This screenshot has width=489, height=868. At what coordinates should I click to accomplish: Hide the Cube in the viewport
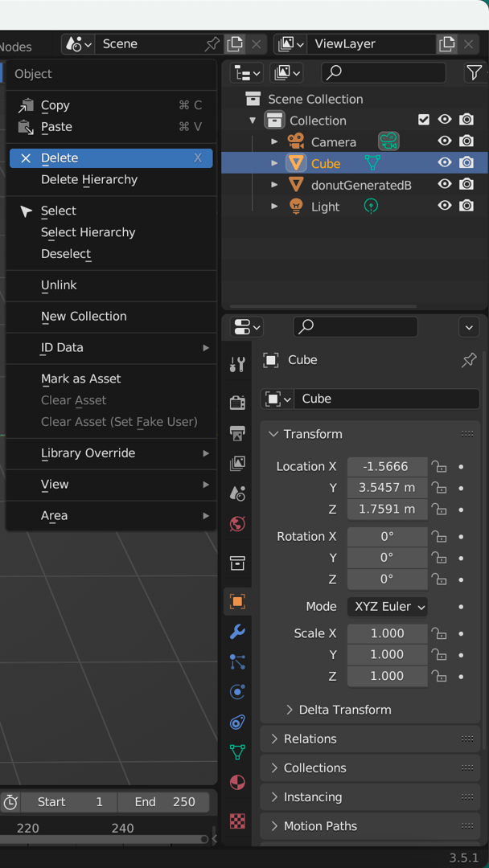(x=444, y=163)
